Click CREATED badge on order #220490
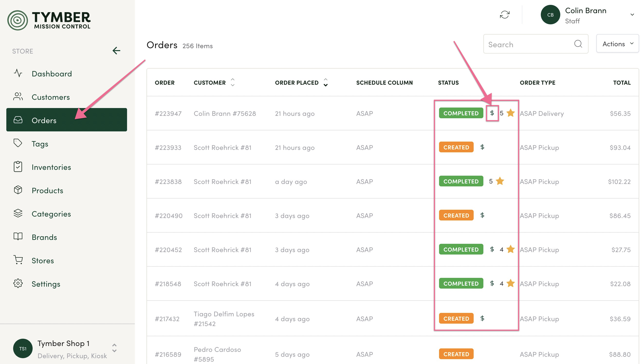This screenshot has height=364, width=644. [x=457, y=215]
